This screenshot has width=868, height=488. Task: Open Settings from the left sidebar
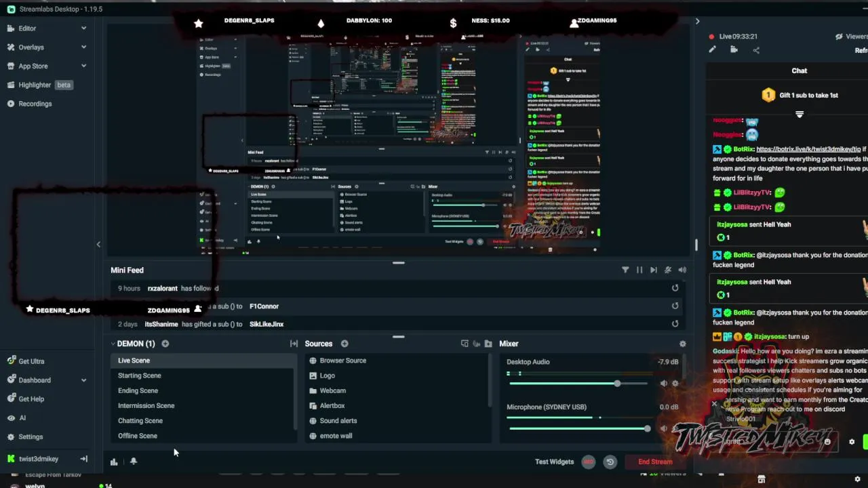31,437
